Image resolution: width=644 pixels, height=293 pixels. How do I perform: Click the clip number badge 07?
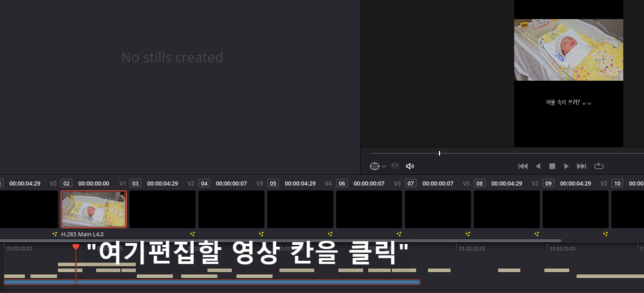click(411, 183)
